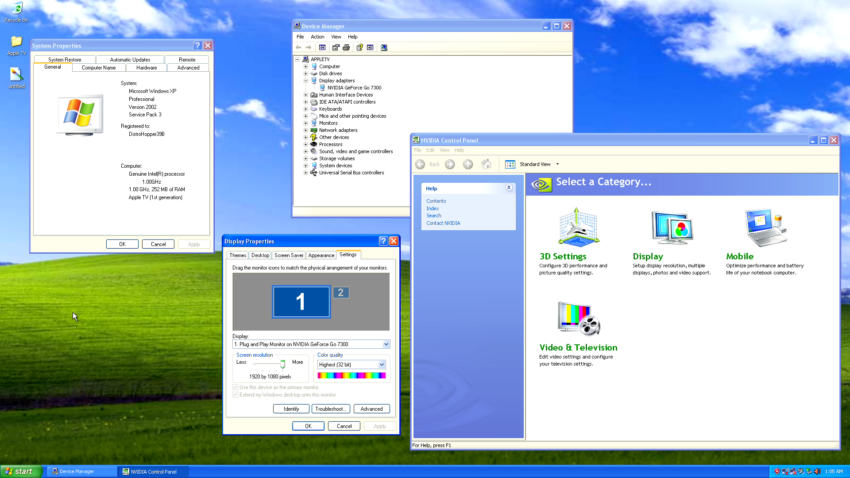Open the Display category icon in NVIDIA panel
Viewport: 850px width, 478px height.
[x=672, y=228]
